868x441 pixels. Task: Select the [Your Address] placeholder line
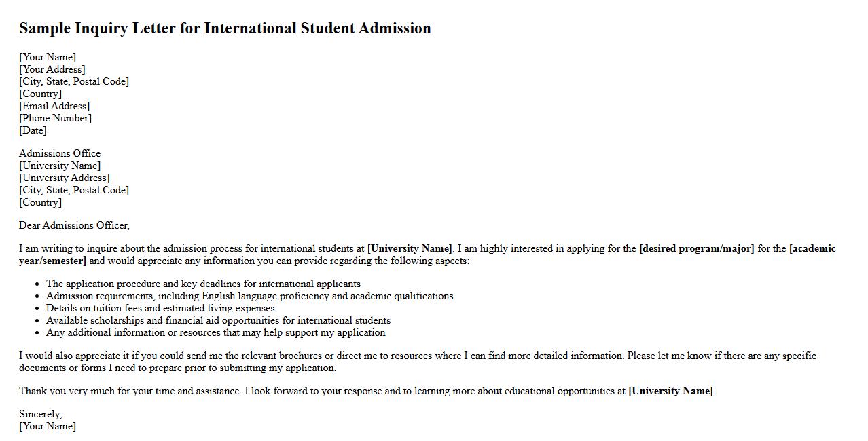point(52,69)
